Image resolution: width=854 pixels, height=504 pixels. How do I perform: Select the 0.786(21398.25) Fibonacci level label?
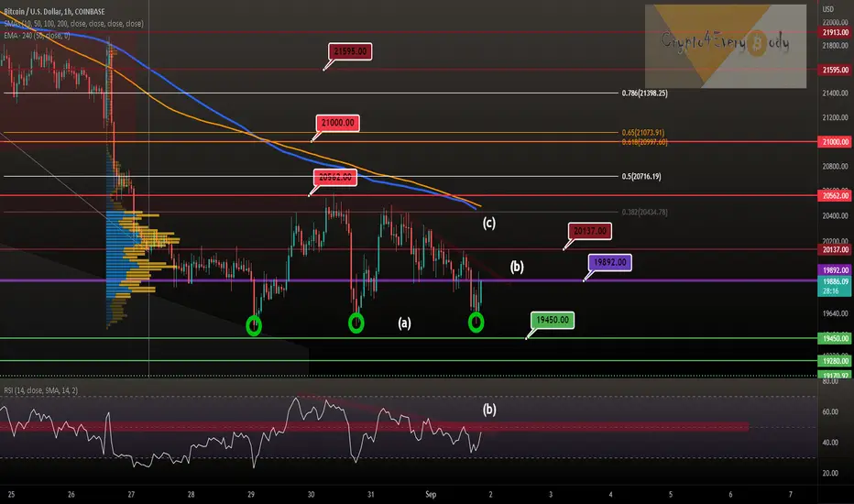pyautogui.click(x=645, y=93)
